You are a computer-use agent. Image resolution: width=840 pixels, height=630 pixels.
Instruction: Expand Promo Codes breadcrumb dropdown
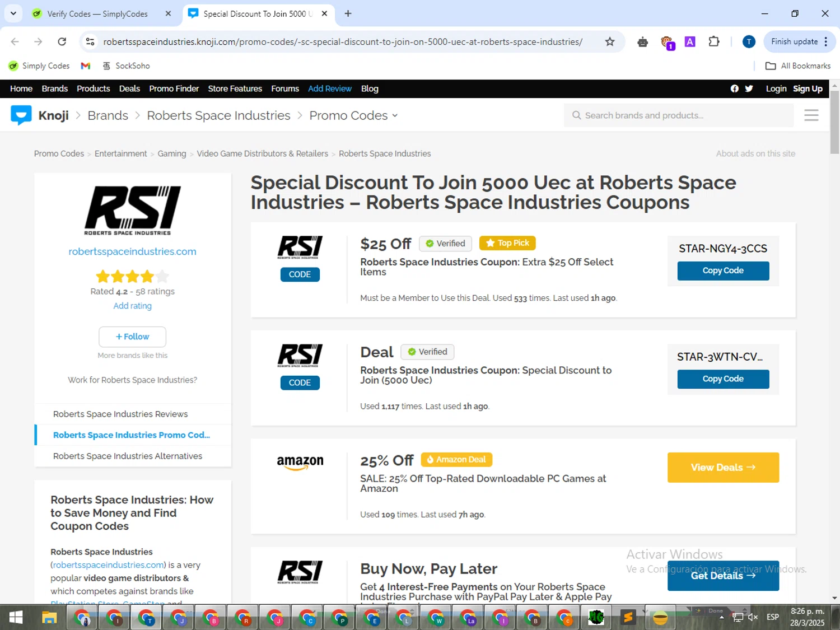(x=395, y=115)
